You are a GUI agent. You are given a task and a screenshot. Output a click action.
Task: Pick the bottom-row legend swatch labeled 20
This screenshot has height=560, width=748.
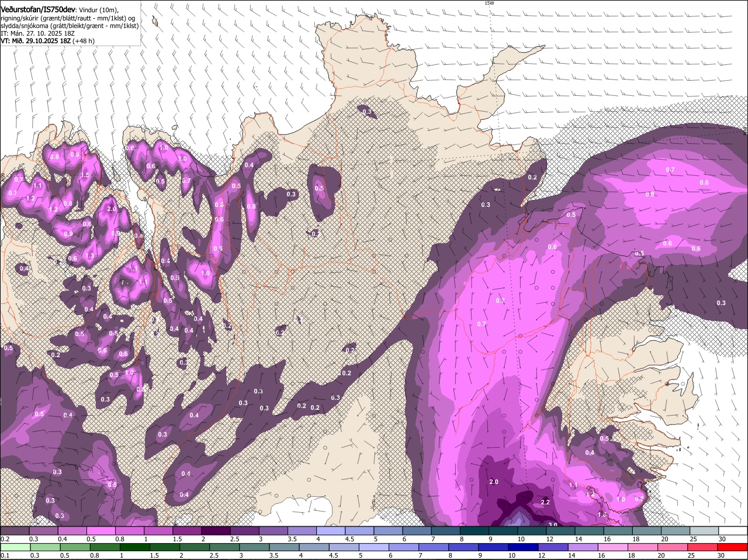point(672,547)
